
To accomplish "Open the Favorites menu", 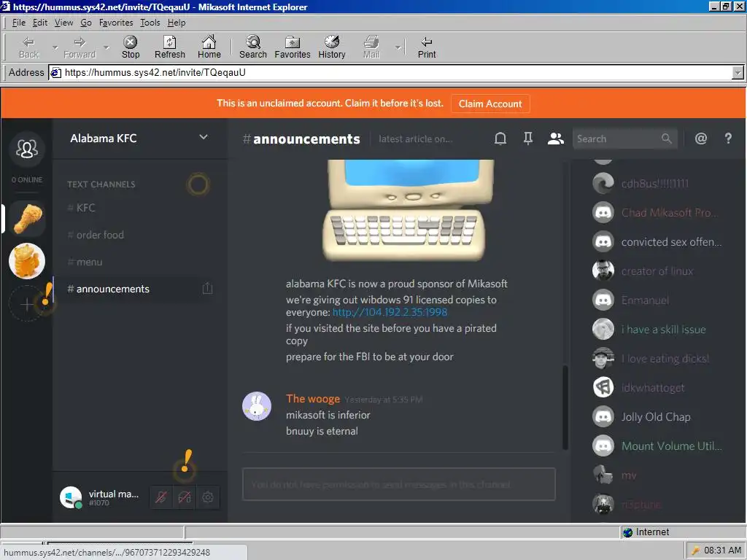I will pos(116,23).
